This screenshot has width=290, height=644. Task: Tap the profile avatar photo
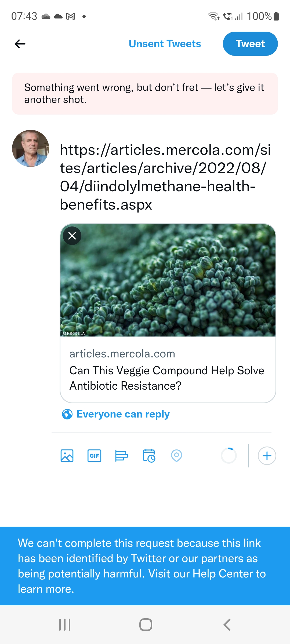pos(31,148)
